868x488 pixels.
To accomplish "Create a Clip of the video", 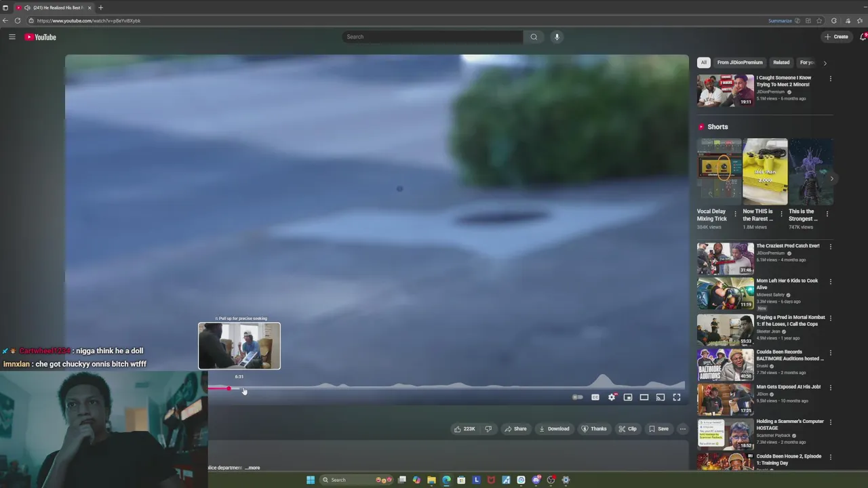I will pos(627,428).
